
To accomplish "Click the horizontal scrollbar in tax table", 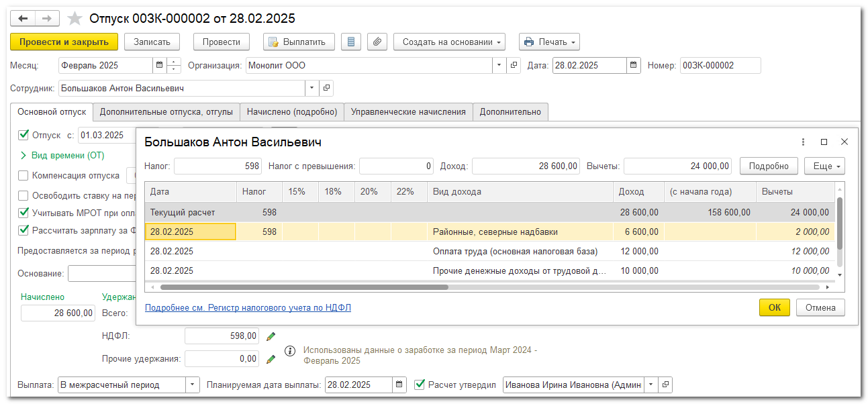I will 303,287.
